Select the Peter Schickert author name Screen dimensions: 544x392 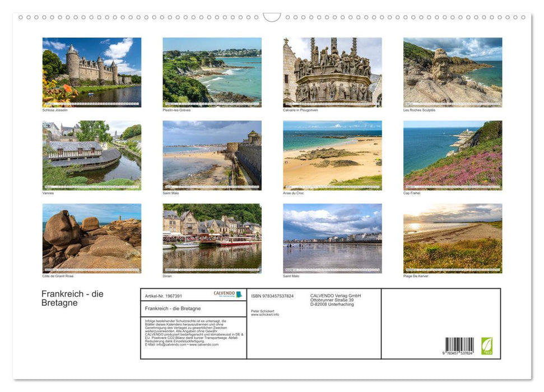pos(263,311)
